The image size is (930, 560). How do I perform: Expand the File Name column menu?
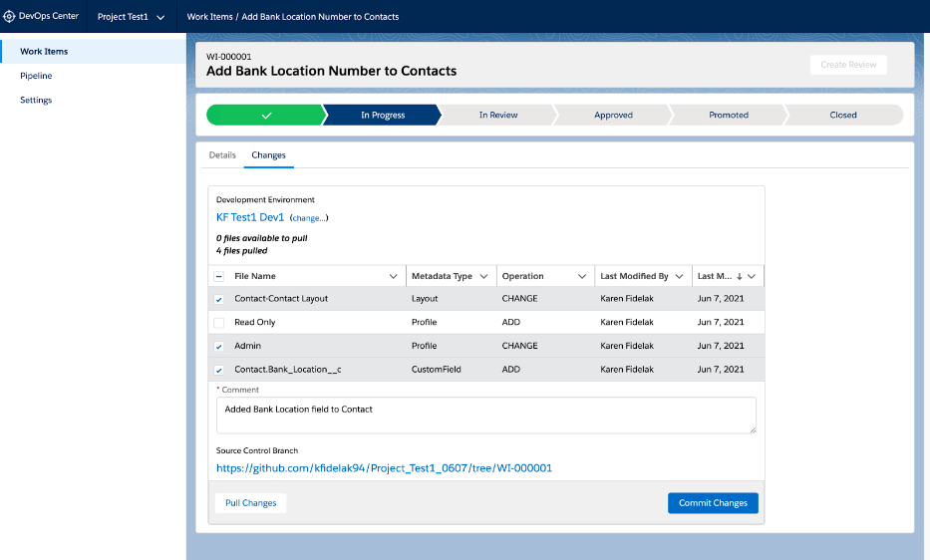click(393, 276)
